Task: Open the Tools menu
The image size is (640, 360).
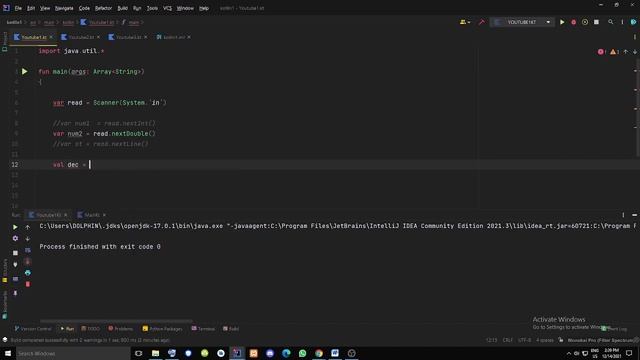Action: pyautogui.click(x=152, y=8)
